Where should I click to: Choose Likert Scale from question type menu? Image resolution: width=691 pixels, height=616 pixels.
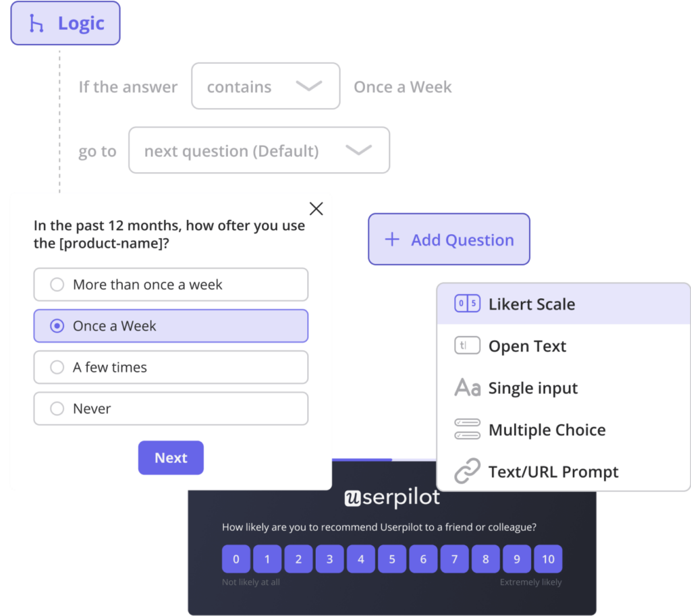pyautogui.click(x=532, y=304)
